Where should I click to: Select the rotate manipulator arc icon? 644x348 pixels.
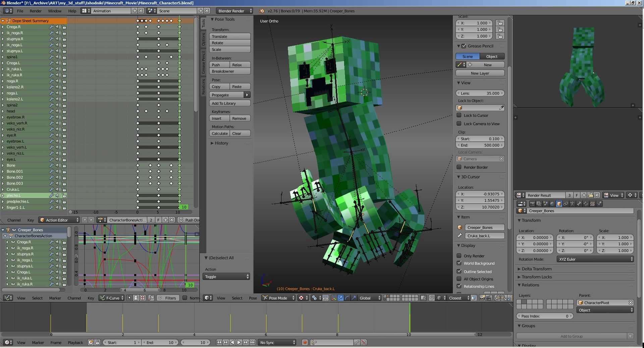click(347, 298)
